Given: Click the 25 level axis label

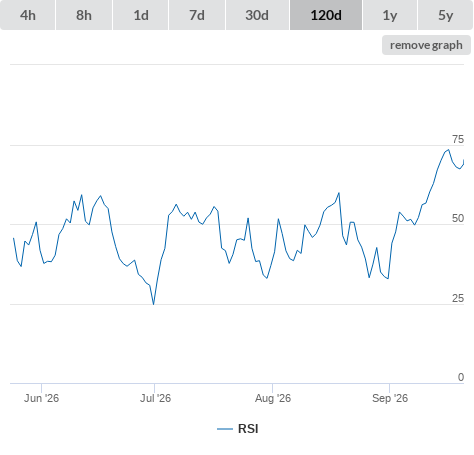Looking at the screenshot, I should point(458,298).
